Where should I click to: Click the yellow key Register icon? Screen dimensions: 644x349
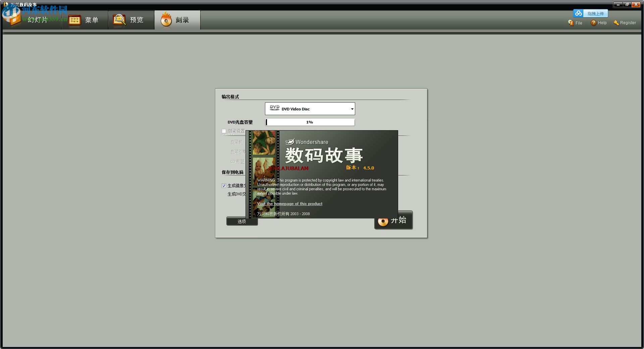[x=616, y=23]
